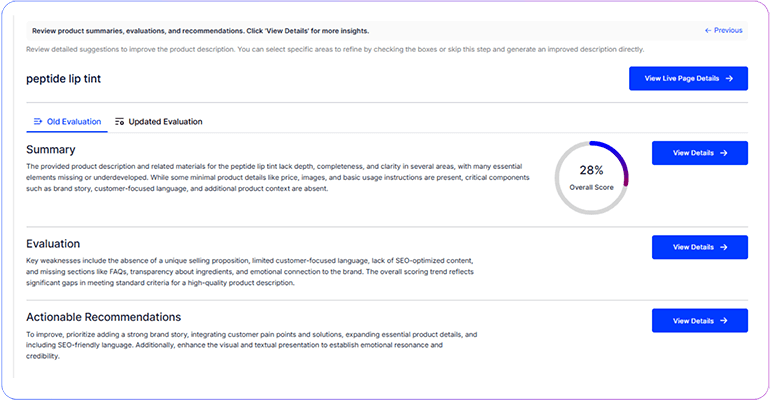Viewport: 770px width, 401px height.
Task: Click arrow icon on Actionable Recommendations View Details
Action: tap(724, 321)
